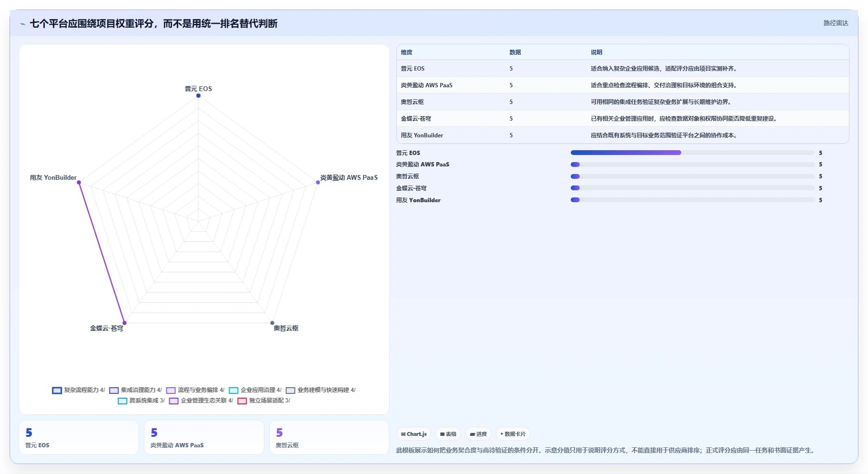Toggle the 企业应用治理 legend series
Image resolution: width=868 pixels, height=474 pixels.
pyautogui.click(x=255, y=390)
